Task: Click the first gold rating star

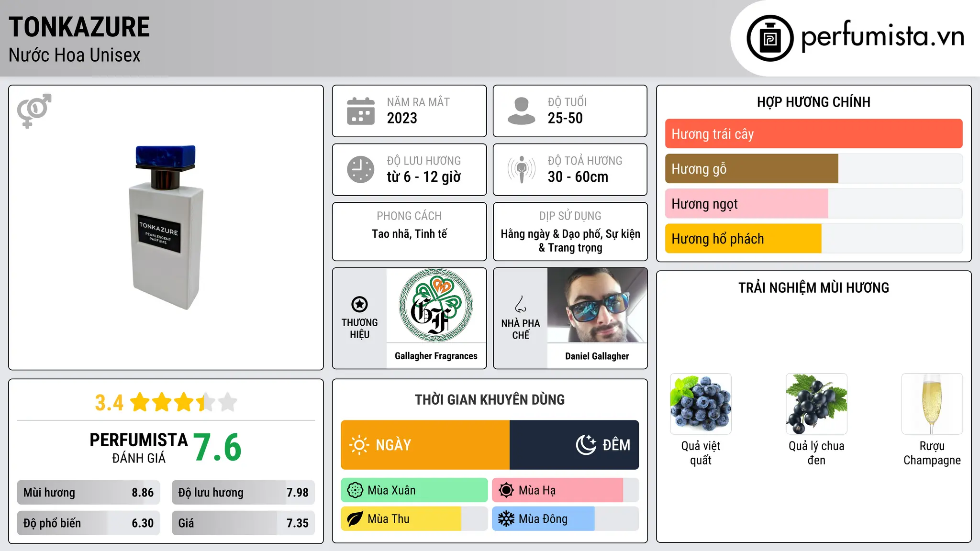Action: point(140,402)
